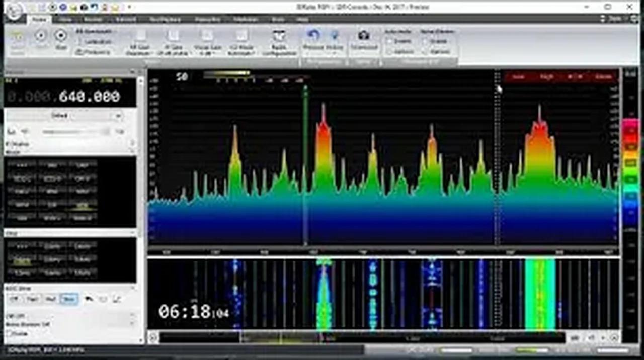Click the Stop recorder icon next to Start
644x360 pixels.
coord(40,35)
